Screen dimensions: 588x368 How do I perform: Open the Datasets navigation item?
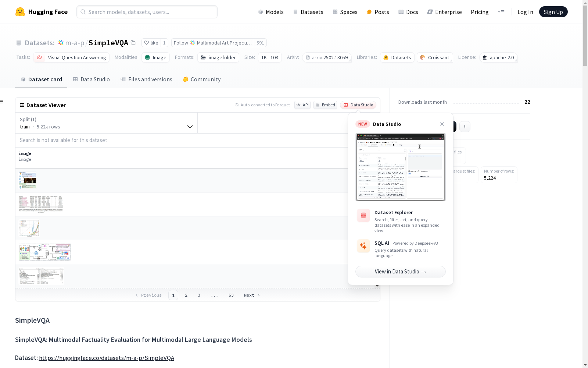308,12
